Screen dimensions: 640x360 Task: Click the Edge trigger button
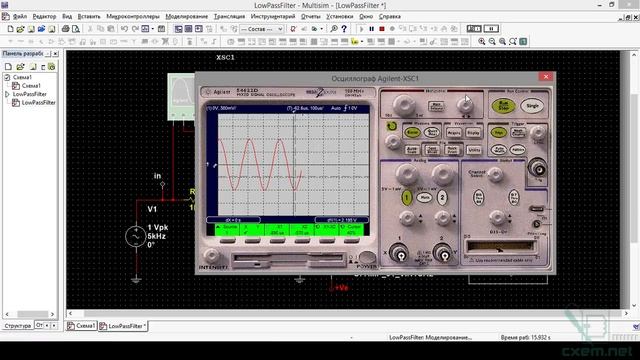tap(498, 132)
